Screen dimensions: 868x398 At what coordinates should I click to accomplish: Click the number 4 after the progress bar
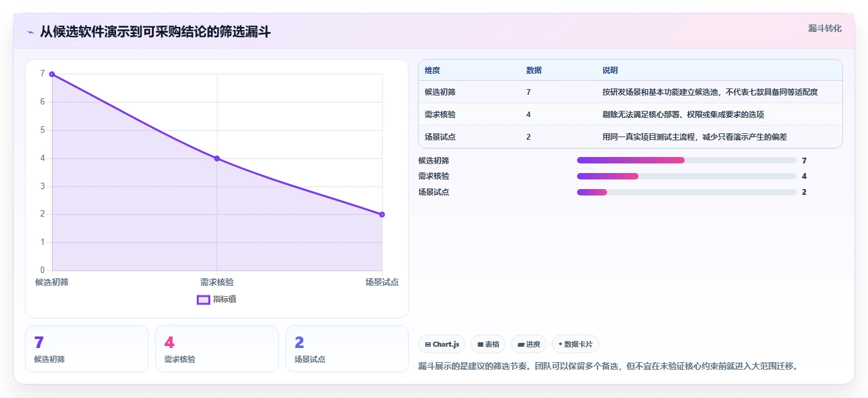pos(804,176)
